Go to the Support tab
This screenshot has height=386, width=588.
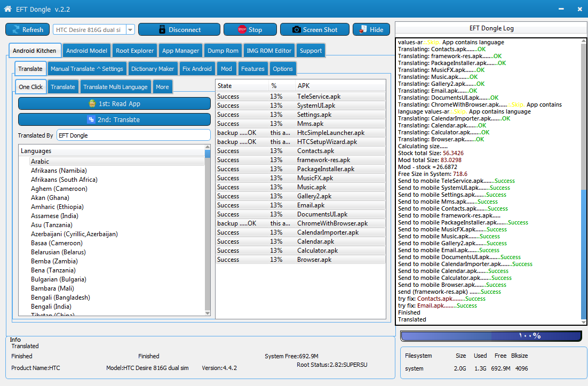[x=311, y=51]
